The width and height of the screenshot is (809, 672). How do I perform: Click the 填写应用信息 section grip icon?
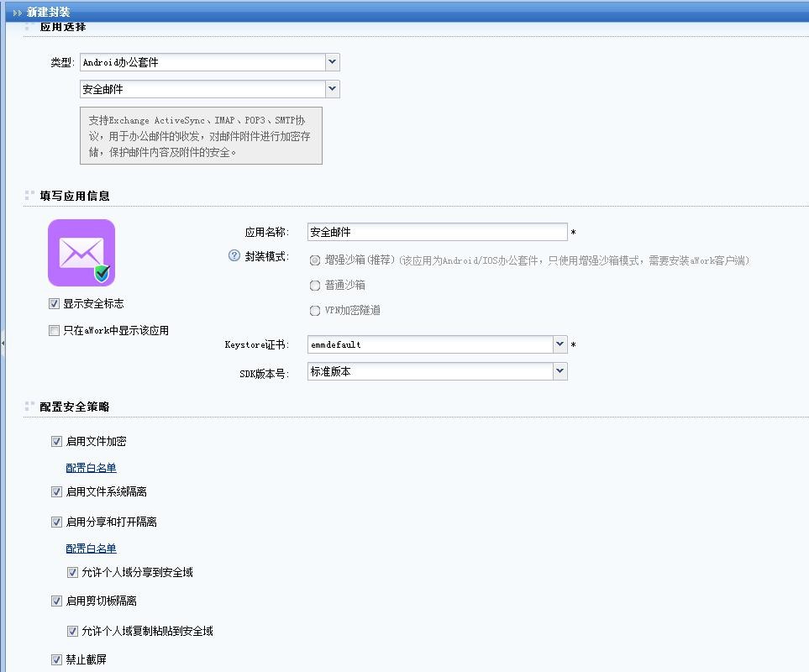(29, 196)
